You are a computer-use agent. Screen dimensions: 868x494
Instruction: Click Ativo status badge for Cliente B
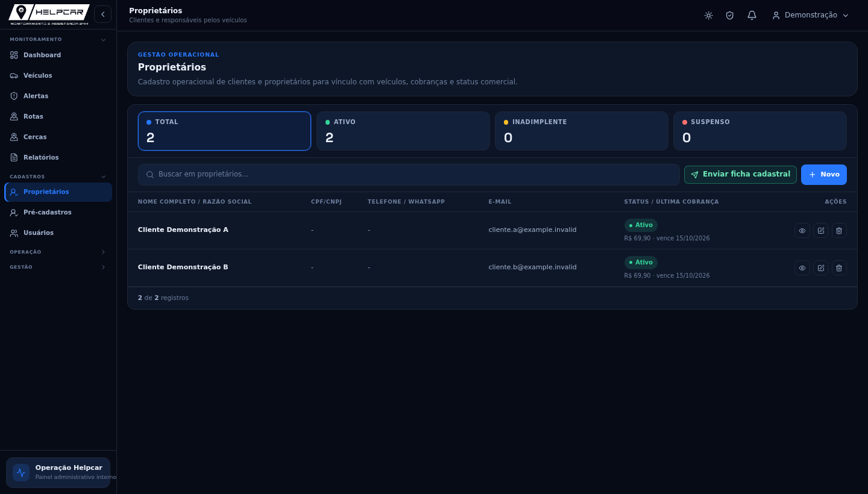coord(641,263)
